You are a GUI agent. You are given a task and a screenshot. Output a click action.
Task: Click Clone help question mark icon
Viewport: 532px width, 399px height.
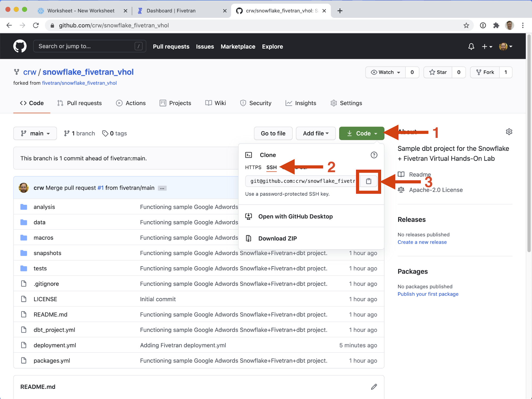[374, 155]
